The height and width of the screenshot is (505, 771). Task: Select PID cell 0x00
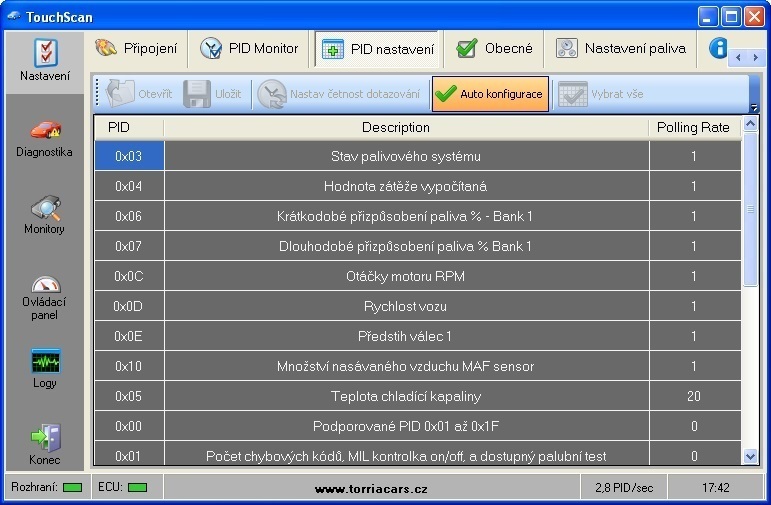tap(129, 426)
